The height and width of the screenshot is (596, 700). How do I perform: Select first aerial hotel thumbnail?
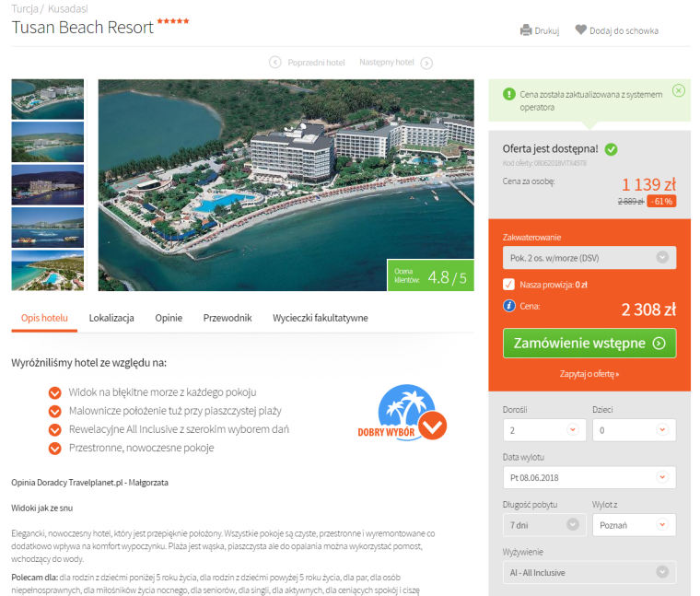(47, 99)
